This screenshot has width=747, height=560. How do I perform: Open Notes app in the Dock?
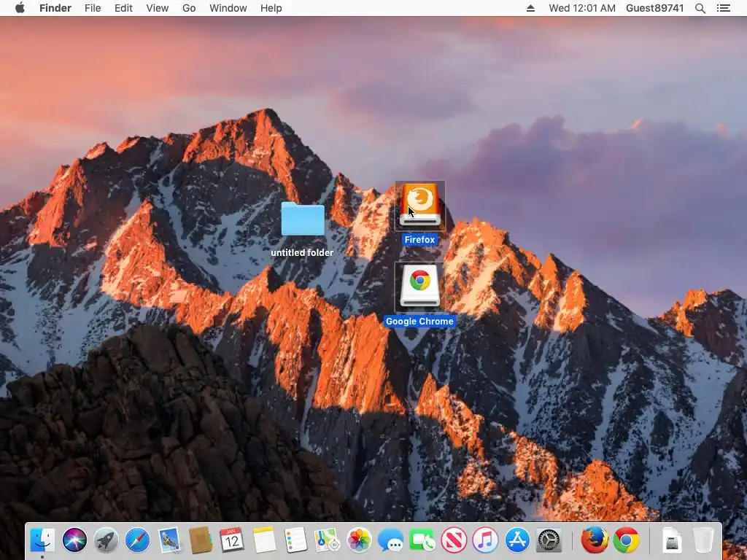(x=264, y=540)
